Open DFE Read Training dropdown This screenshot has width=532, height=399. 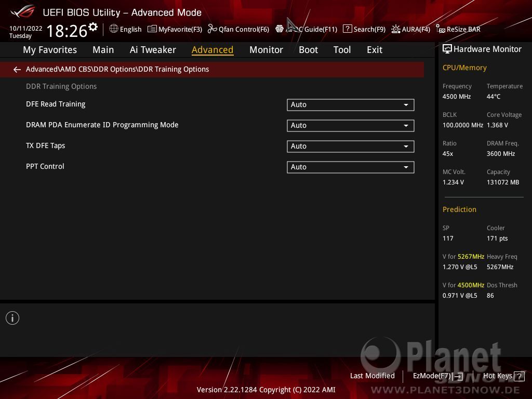click(351, 105)
